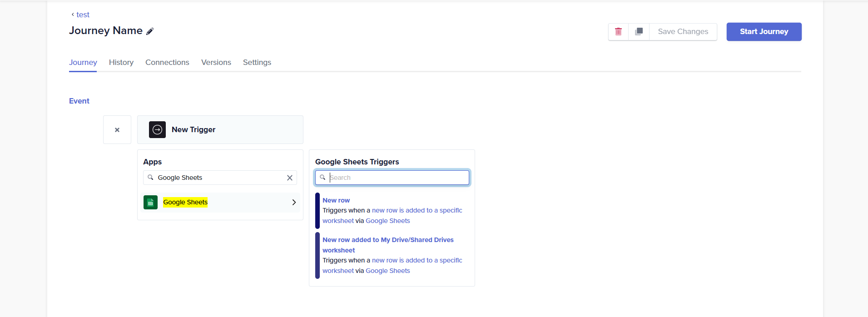
Task: Click the Apps panel heading
Action: pos(153,162)
